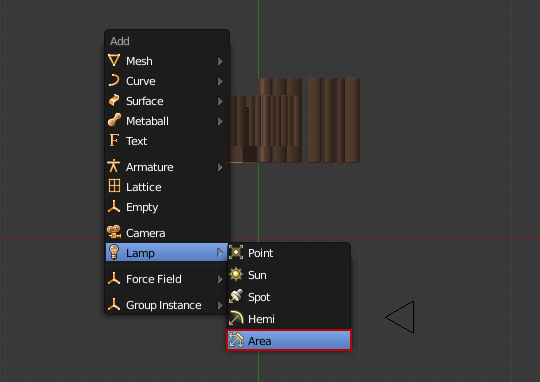Viewport: 540px width, 382px height.
Task: Click the Group Instance icon
Action: coord(114,304)
